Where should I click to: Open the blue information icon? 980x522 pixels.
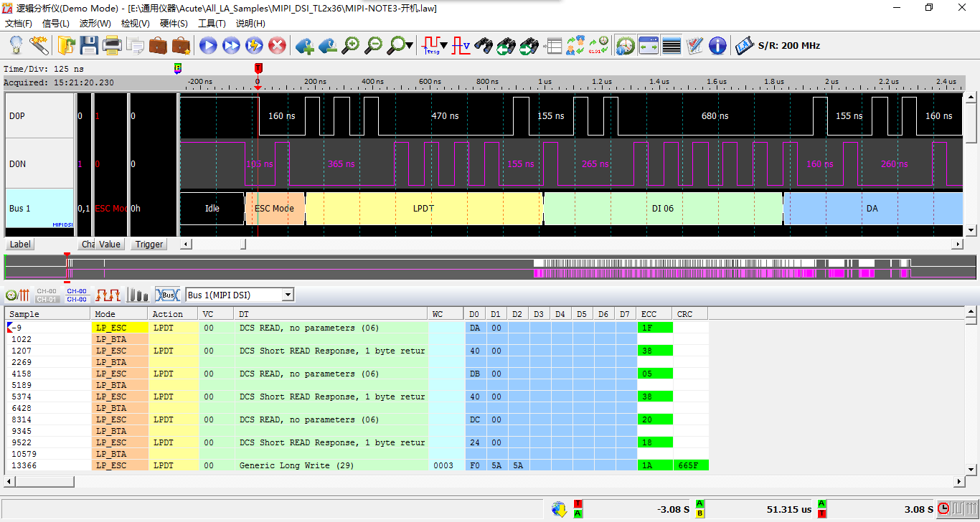(x=717, y=46)
